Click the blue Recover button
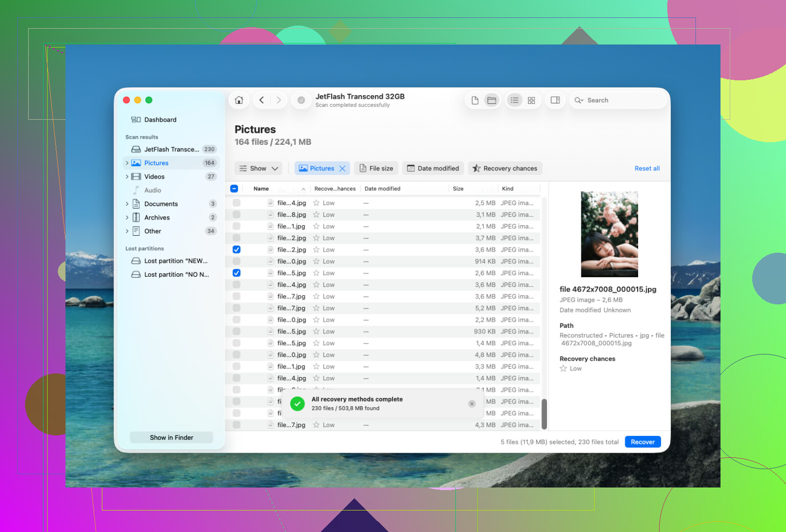Viewport: 786px width, 532px height. [643, 442]
